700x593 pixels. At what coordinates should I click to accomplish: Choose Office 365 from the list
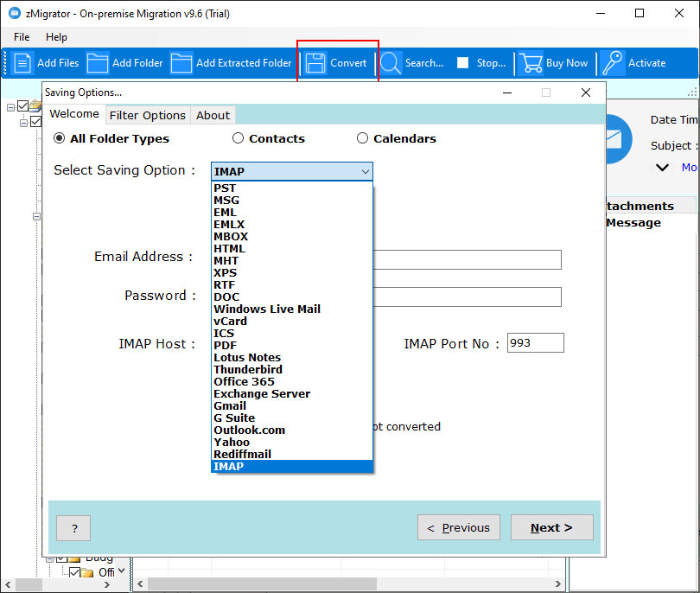(292, 381)
